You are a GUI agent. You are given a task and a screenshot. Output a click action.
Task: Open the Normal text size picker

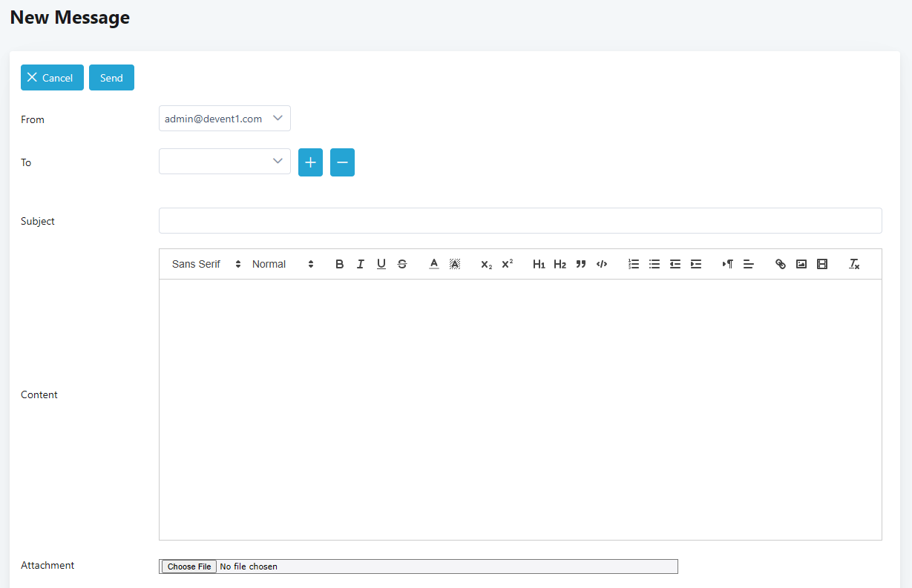(x=283, y=264)
